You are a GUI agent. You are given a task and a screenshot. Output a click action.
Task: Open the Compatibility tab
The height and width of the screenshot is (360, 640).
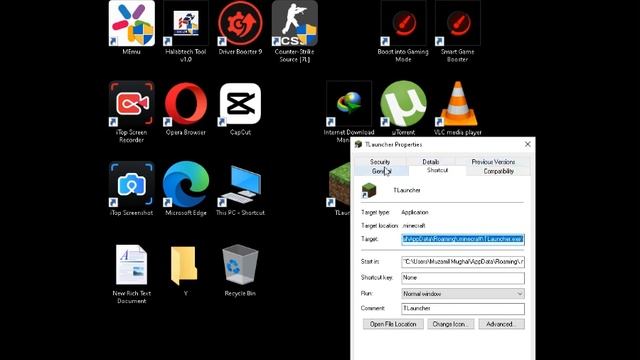click(498, 171)
